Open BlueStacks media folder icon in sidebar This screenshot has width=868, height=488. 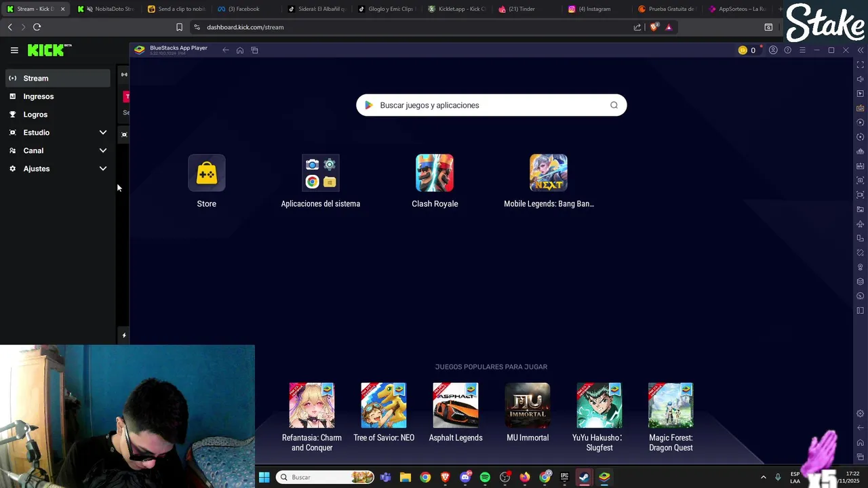pyautogui.click(x=861, y=209)
